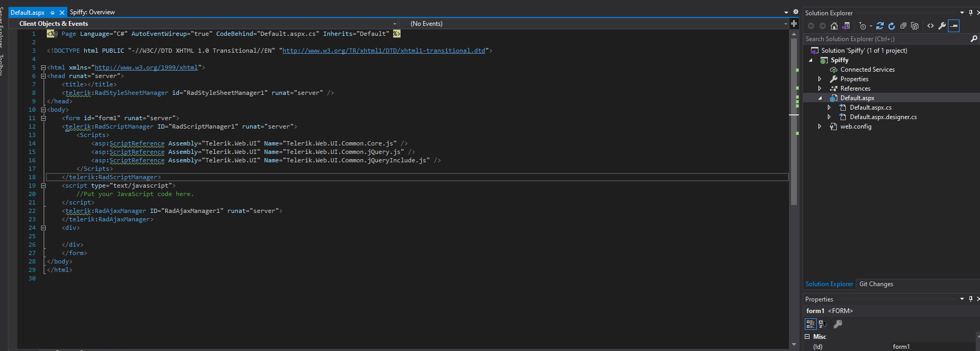Switch Properties to alphabetical sorting
The height and width of the screenshot is (351, 980).
click(823, 324)
